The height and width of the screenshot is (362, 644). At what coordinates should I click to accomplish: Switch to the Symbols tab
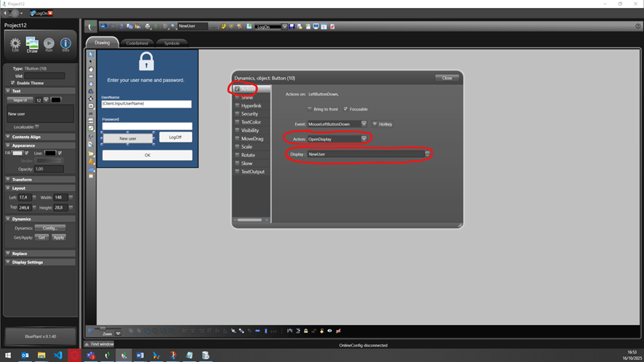(172, 43)
